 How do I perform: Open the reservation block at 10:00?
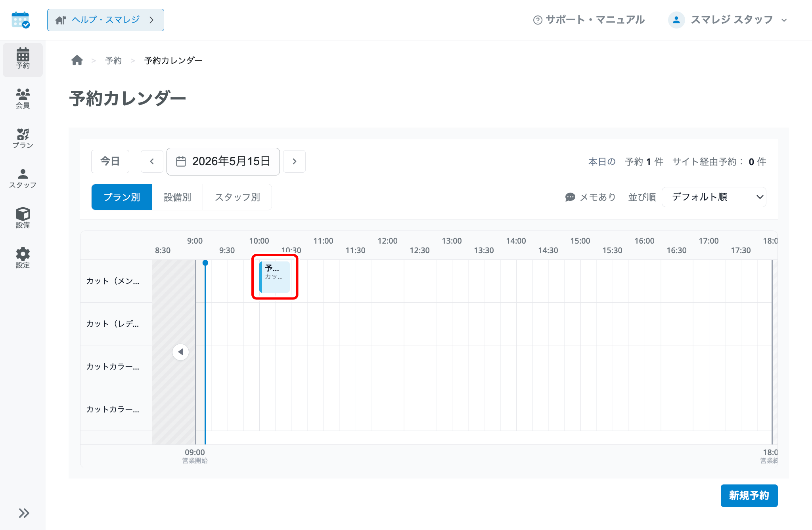(275, 277)
